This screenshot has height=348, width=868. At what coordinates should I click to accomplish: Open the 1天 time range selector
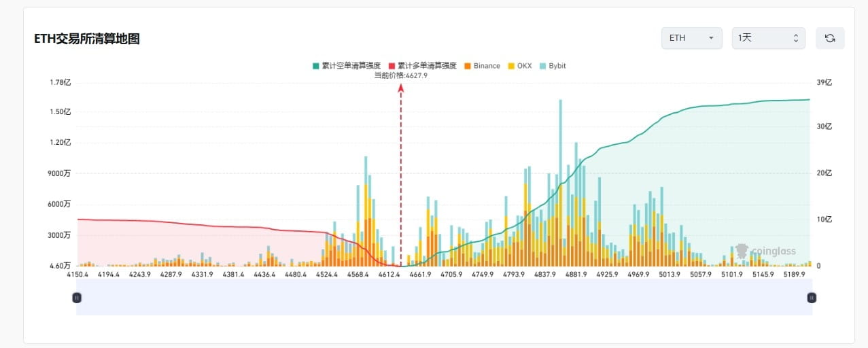tap(768, 38)
